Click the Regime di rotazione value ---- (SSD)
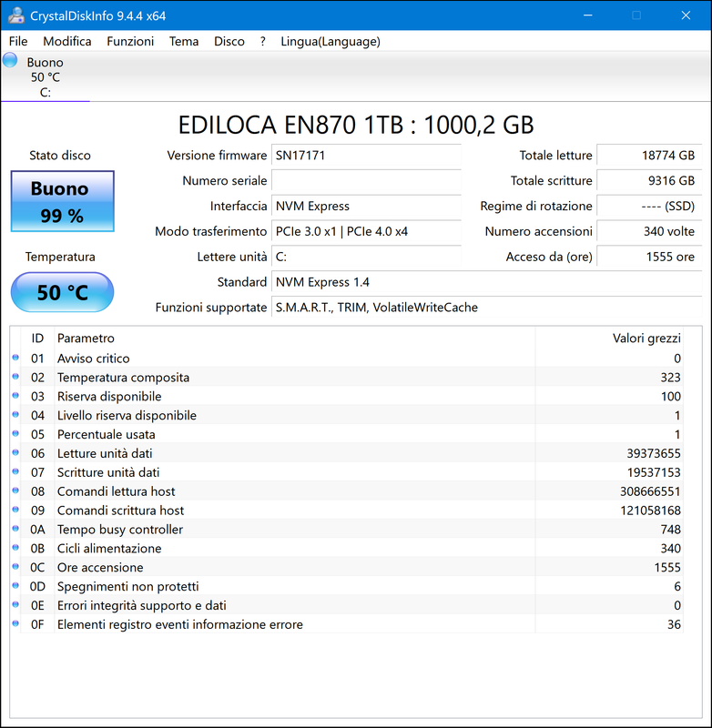 tap(649, 206)
